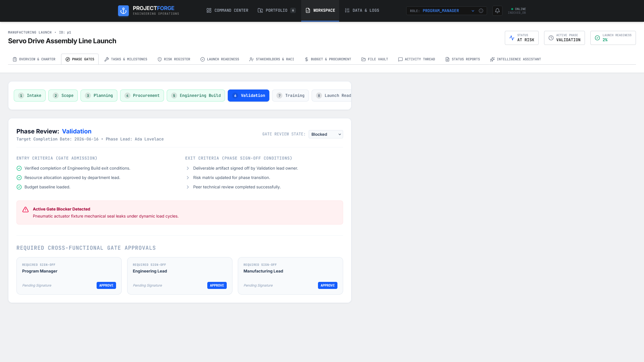The width and height of the screenshot is (644, 362).
Task: Click the Command Center grid icon
Action: click(209, 10)
